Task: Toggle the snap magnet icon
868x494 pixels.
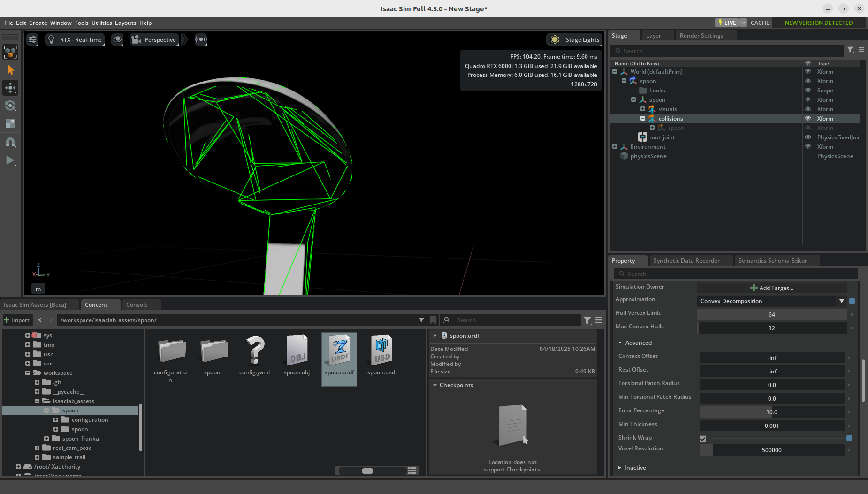Action: click(10, 142)
